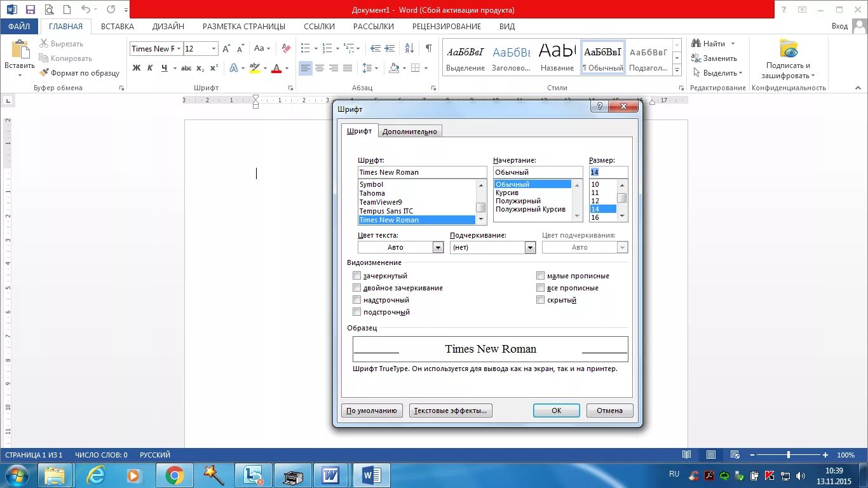Open ribbon font name dropdown arrow
This screenshot has height=488, width=868.
pyautogui.click(x=180, y=48)
